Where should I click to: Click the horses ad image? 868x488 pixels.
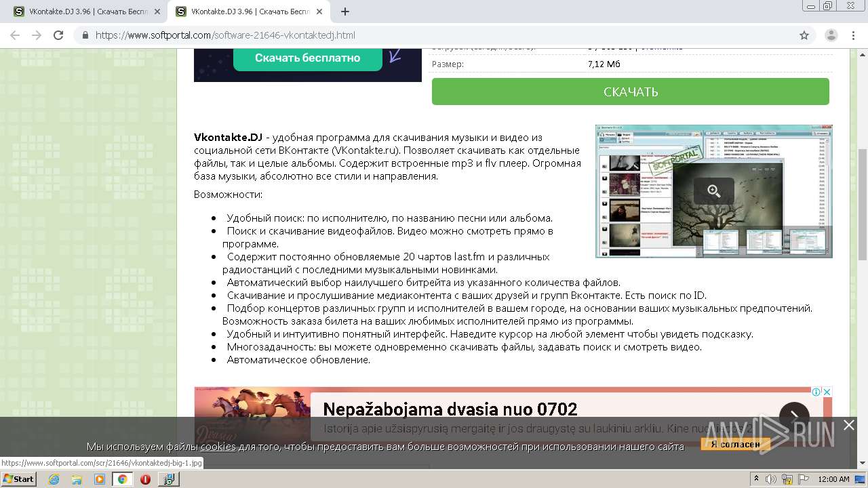252,415
